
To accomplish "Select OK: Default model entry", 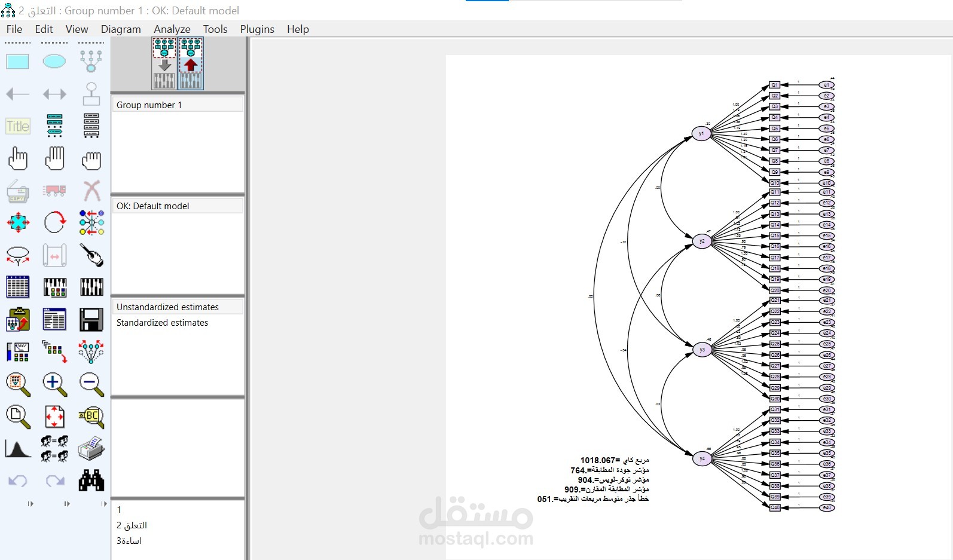I will click(178, 206).
